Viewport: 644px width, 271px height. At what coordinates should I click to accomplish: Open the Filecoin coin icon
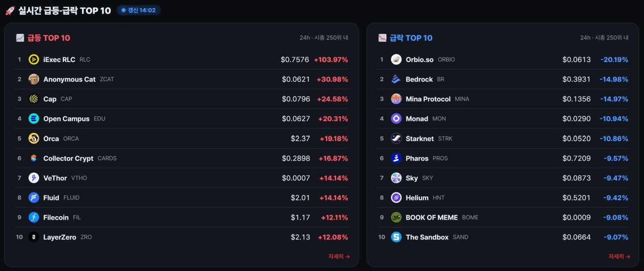[34, 218]
